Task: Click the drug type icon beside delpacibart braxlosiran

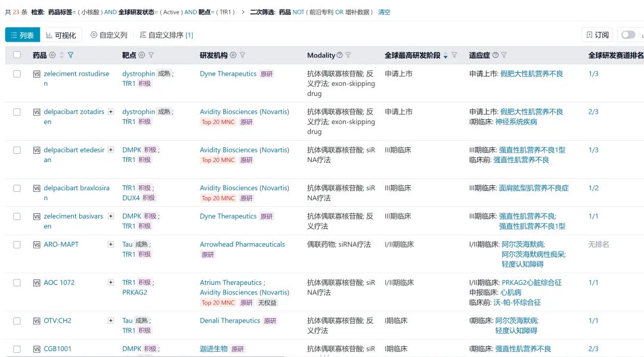Action: coord(36,188)
